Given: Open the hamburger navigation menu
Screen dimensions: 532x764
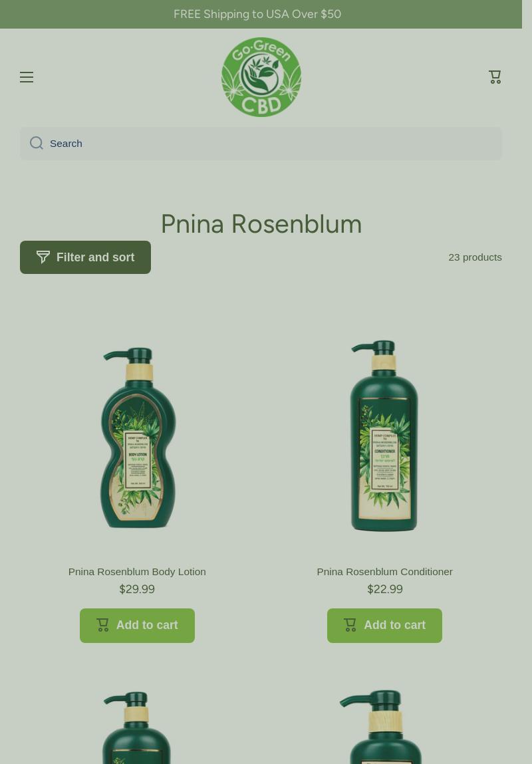Looking at the screenshot, I should [x=27, y=77].
